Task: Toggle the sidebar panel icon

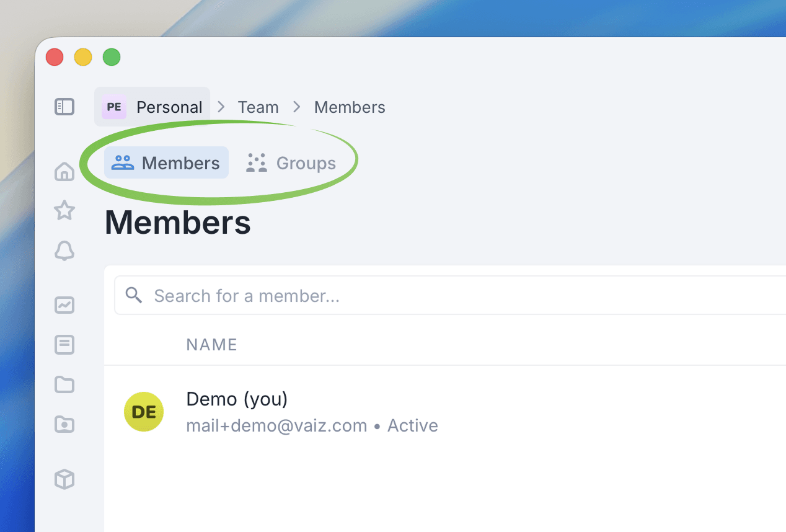Action: coord(64,107)
